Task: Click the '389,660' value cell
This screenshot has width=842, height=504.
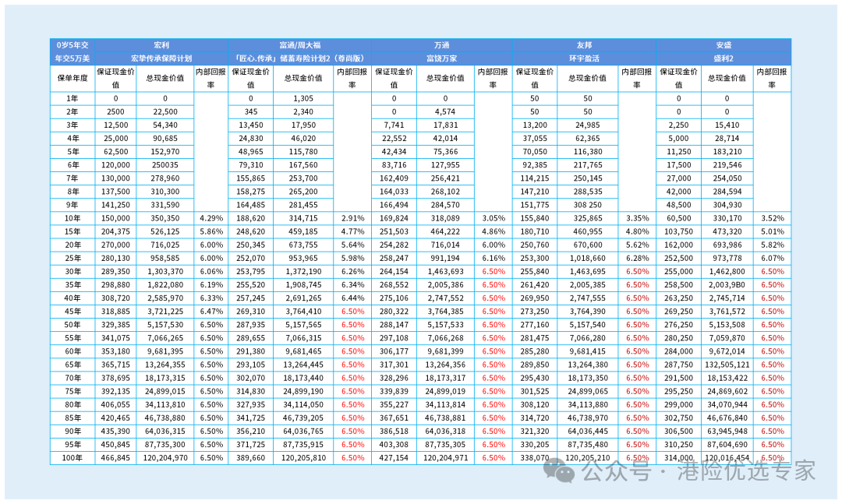Action: click(251, 458)
